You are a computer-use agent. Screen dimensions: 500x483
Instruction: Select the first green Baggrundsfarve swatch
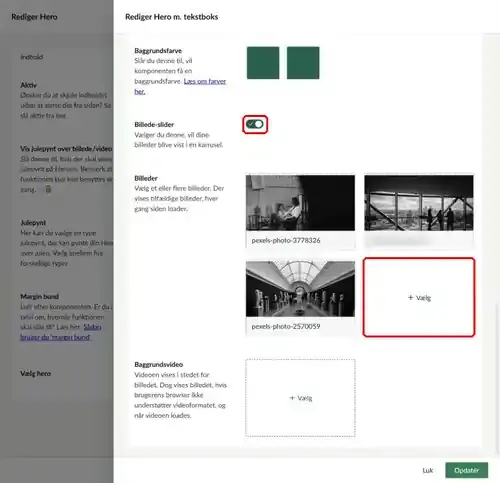coord(263,63)
